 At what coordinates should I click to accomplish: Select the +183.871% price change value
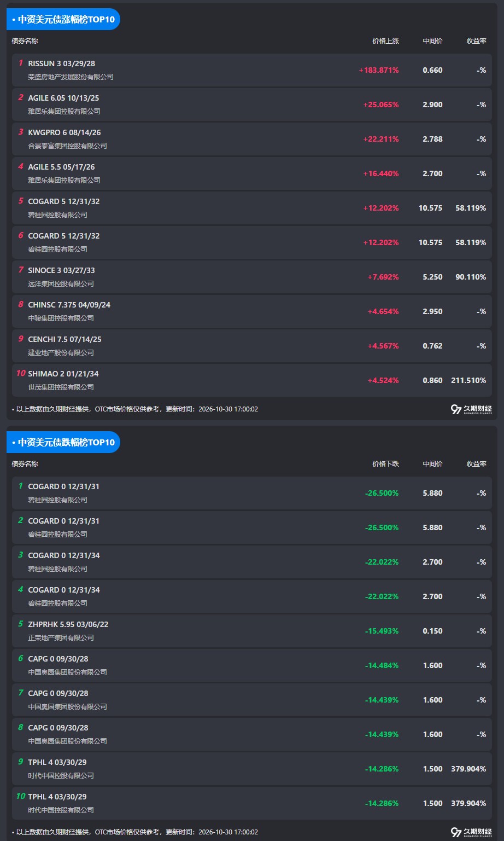coord(379,70)
